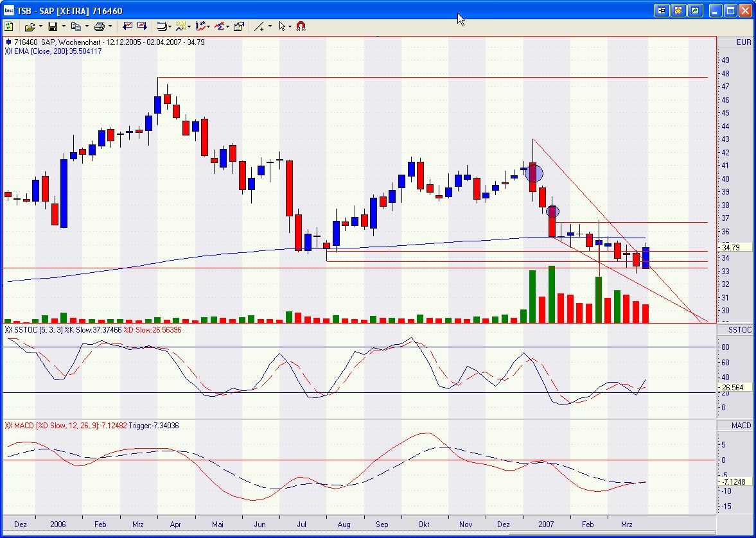
Task: Open the sigma indicators dropdown arrow
Action: pos(228,26)
